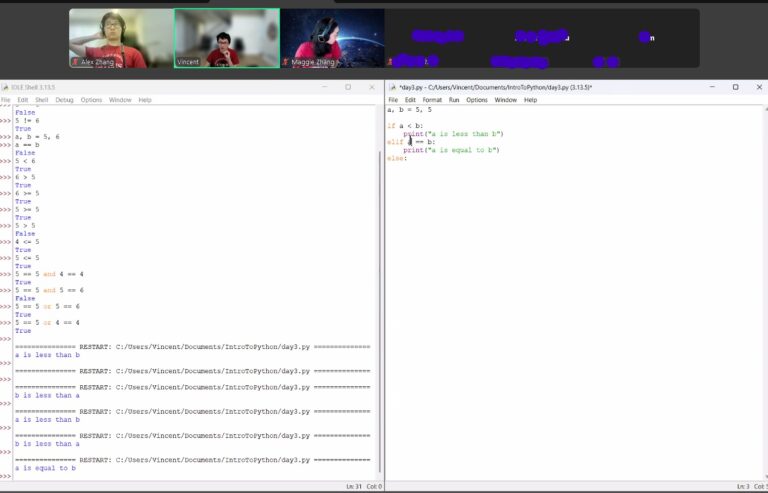
Task: Open the File menu in IDLE Shell
Action: [x=5, y=100]
